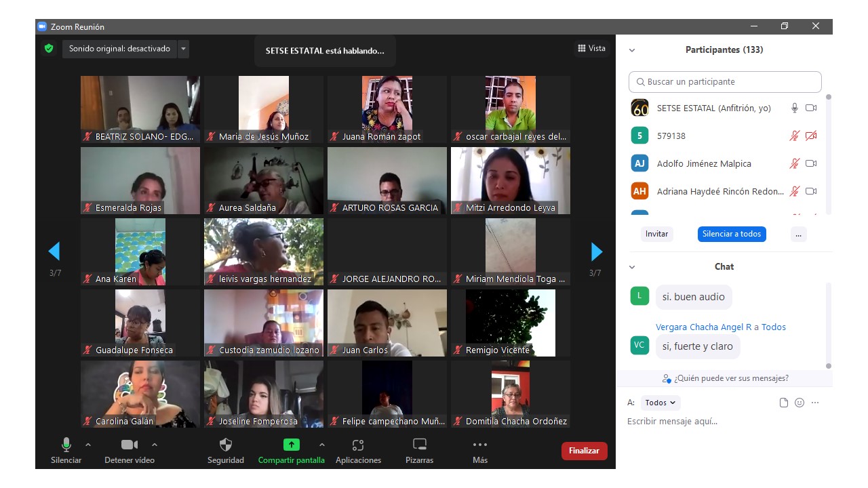Select Aurea Saldaña video tile

pos(264,180)
